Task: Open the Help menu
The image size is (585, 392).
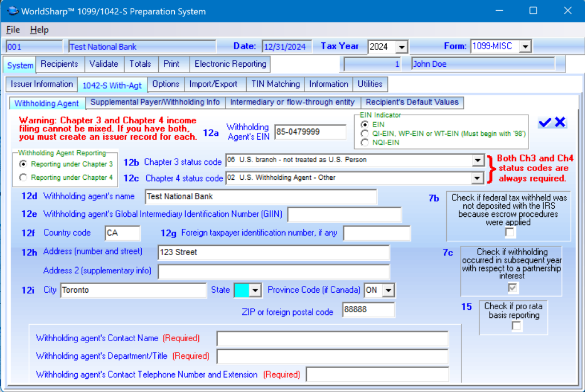Action: (39, 30)
